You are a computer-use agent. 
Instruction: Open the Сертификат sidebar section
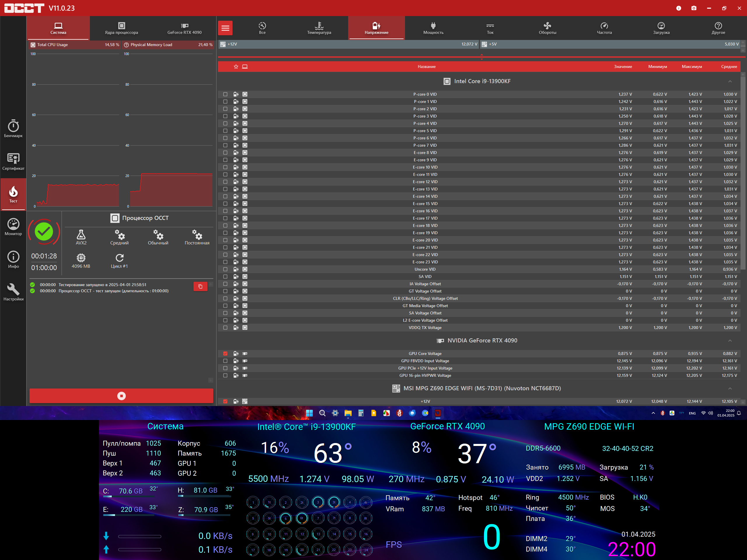pyautogui.click(x=13, y=161)
